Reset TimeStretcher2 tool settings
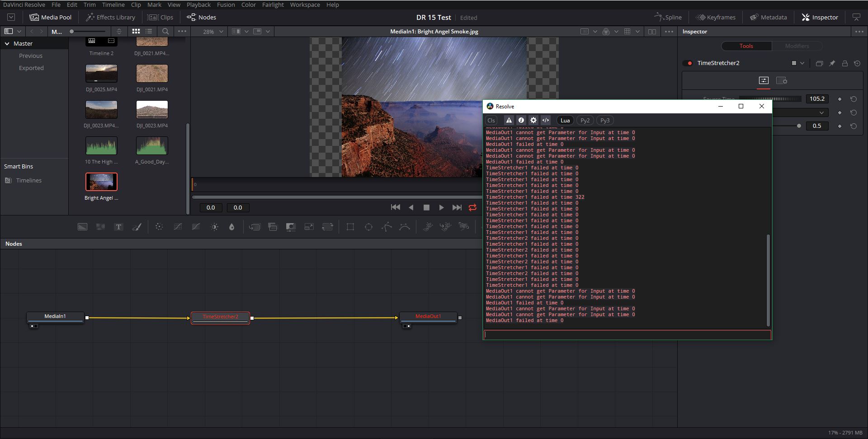This screenshot has width=868, height=439. coord(857,63)
